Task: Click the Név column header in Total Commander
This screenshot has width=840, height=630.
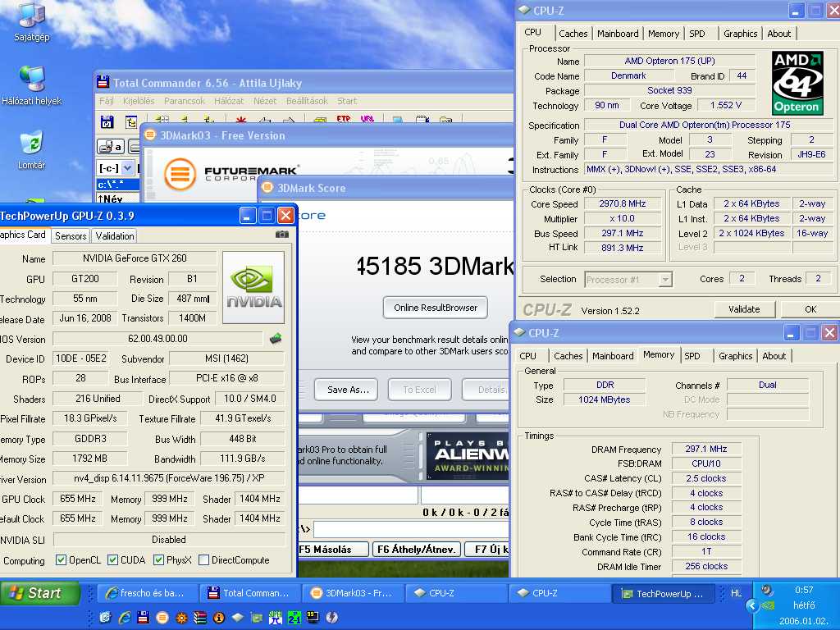Action: click(117, 199)
